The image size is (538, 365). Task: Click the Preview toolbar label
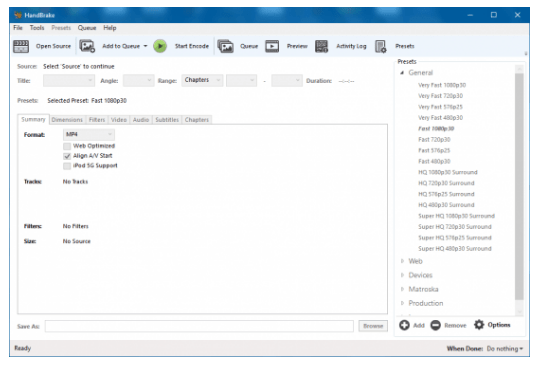pos(297,46)
